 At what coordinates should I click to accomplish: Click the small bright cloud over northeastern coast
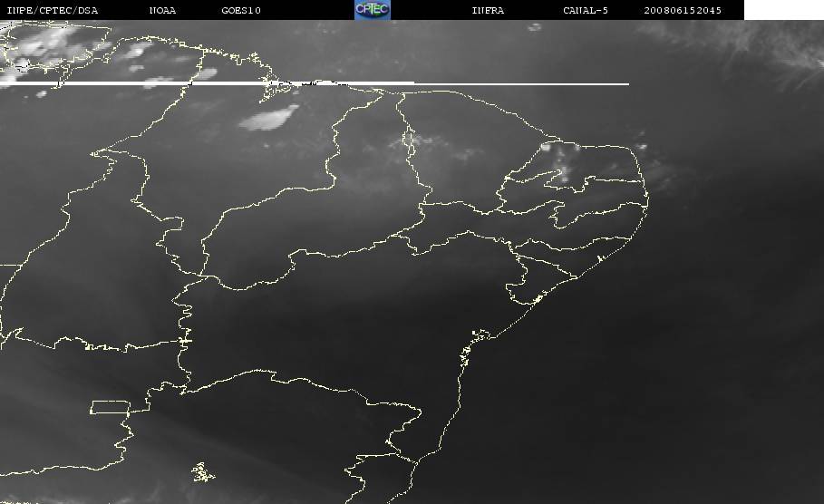coord(641,146)
